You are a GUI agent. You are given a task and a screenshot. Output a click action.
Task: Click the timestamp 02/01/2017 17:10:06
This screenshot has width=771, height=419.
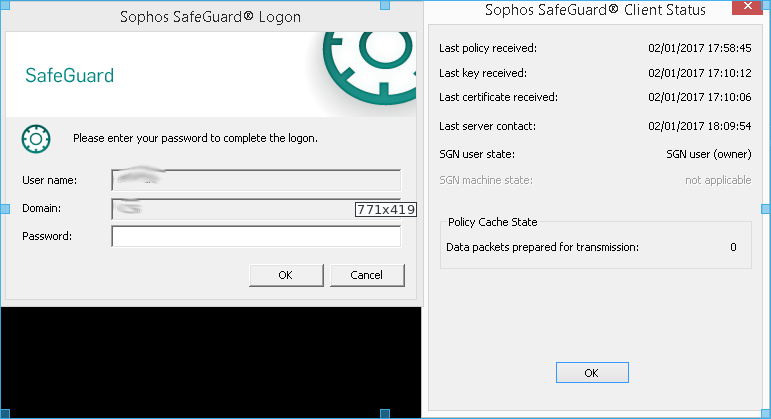click(700, 97)
